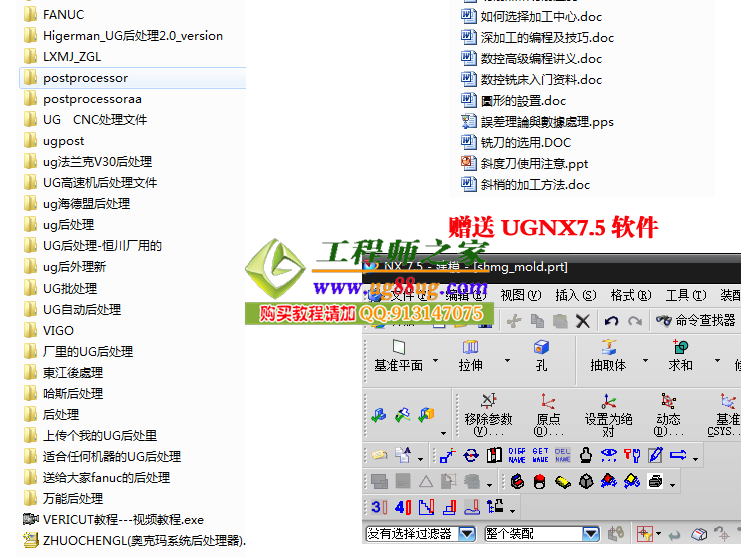Expand arrow beside 抽取体 tool
Screen dimensions: 741x560
click(x=645, y=360)
